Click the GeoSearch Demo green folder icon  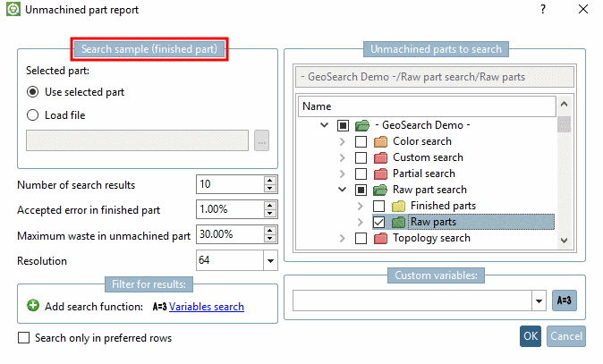(361, 125)
